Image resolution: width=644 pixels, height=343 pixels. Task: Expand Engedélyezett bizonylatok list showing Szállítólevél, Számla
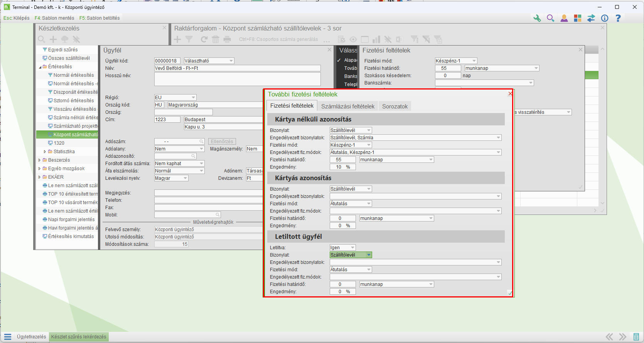(x=498, y=138)
